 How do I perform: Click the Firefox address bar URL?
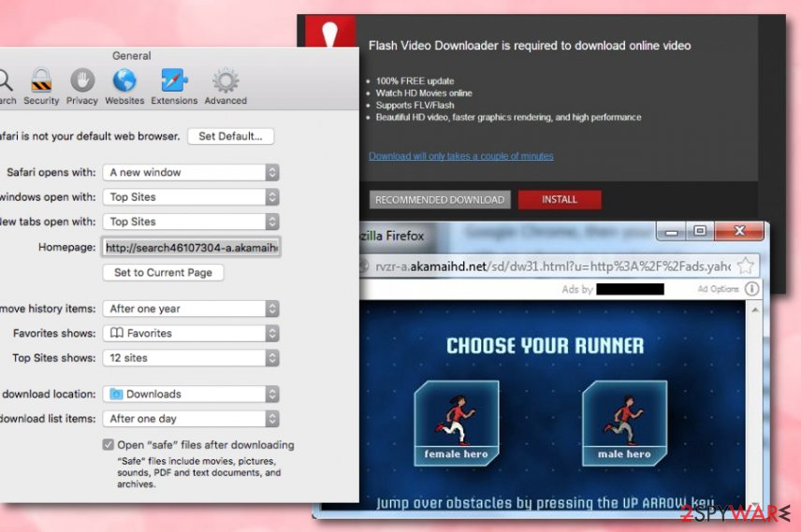coord(552,266)
